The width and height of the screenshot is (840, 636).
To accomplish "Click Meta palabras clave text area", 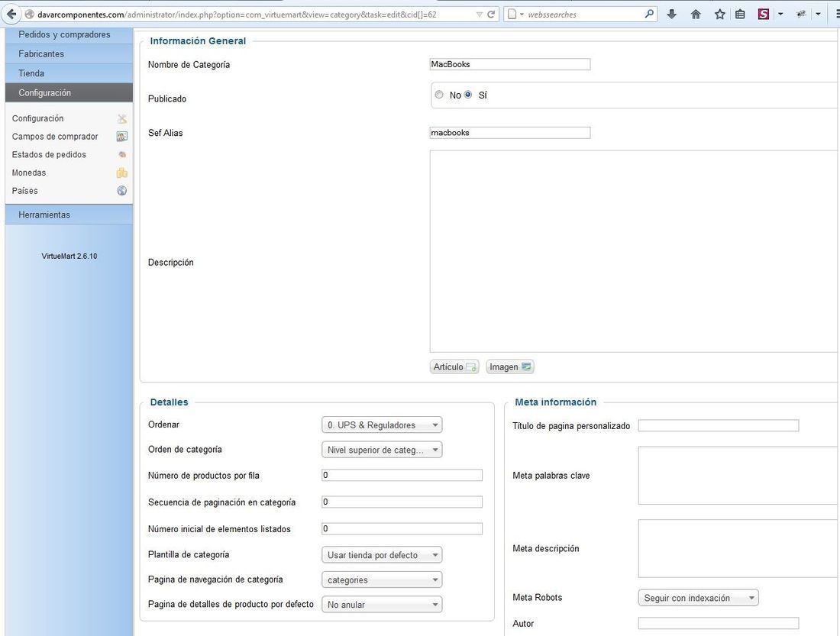I will [x=738, y=475].
